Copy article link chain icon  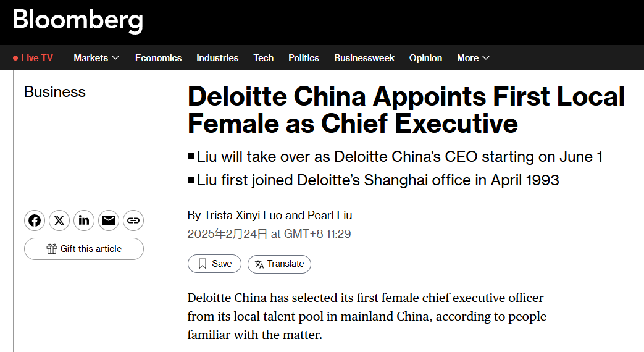click(x=133, y=220)
